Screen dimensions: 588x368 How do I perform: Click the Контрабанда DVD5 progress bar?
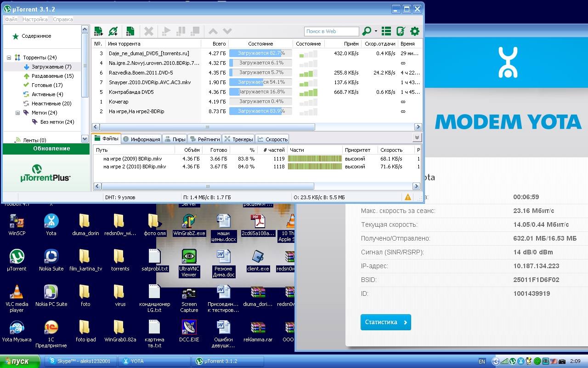[x=260, y=92]
